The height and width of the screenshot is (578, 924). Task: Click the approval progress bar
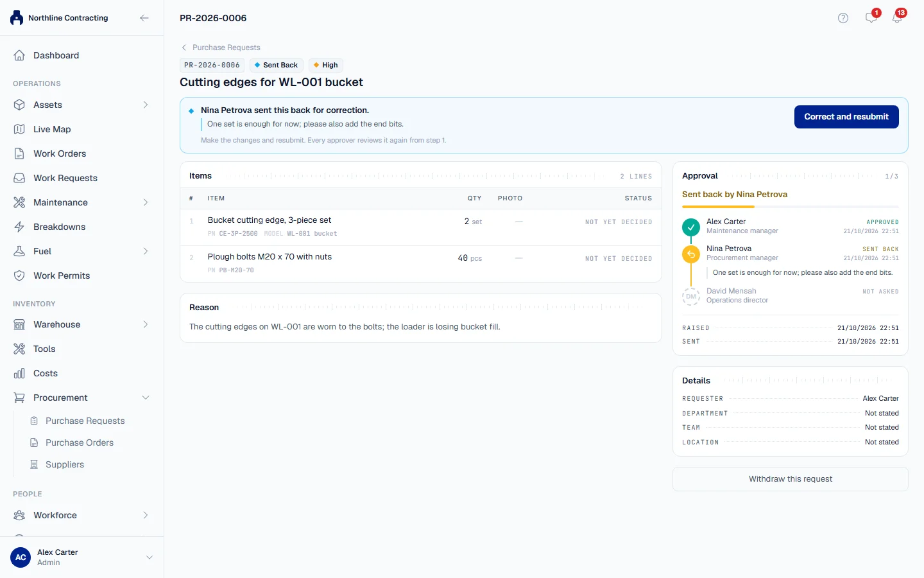tap(791, 207)
